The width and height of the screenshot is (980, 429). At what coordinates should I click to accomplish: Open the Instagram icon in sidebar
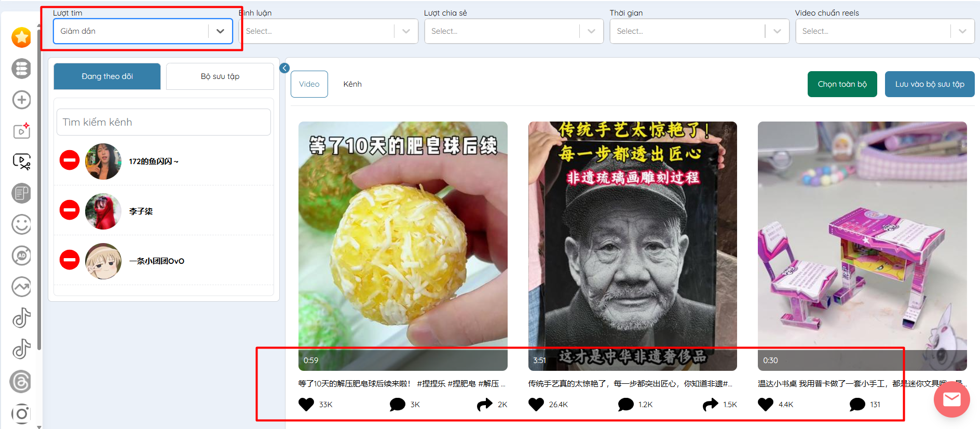tap(21, 413)
